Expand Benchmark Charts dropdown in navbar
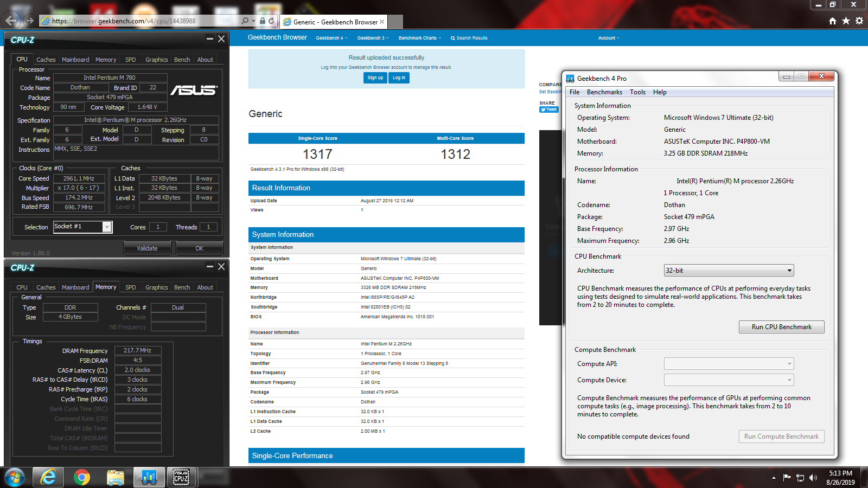The image size is (868, 488). (x=419, y=38)
